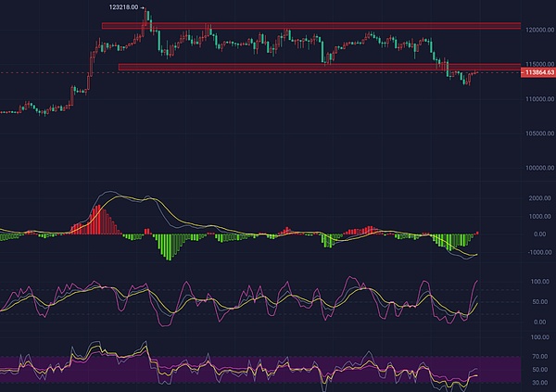Select the upper red resistance zone rectangle
The image size is (556, 392).
click(x=306, y=25)
